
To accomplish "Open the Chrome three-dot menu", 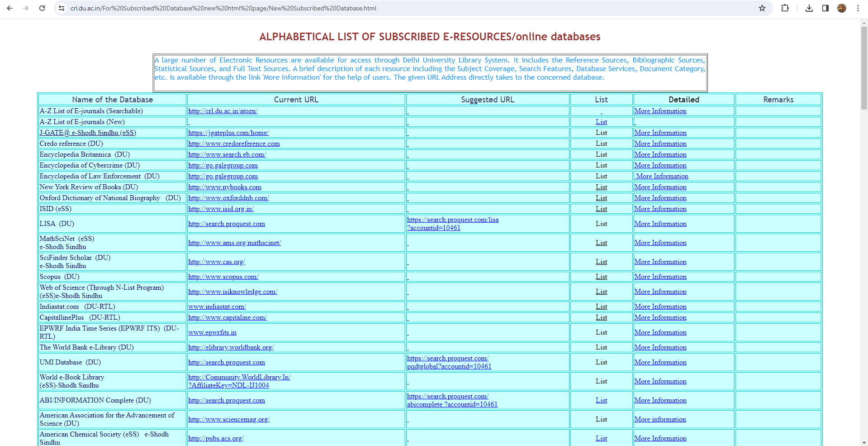I will tap(858, 8).
